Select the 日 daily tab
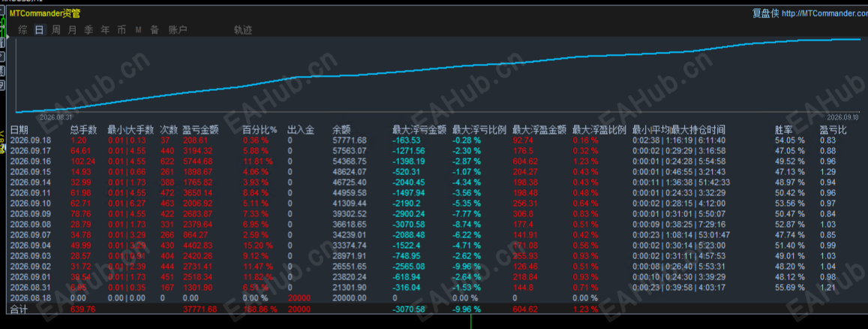 coord(39,30)
